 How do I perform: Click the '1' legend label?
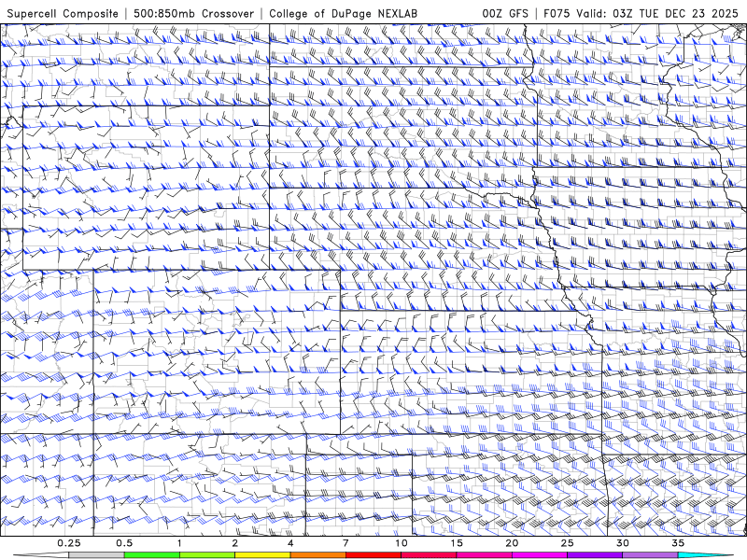[x=179, y=543]
